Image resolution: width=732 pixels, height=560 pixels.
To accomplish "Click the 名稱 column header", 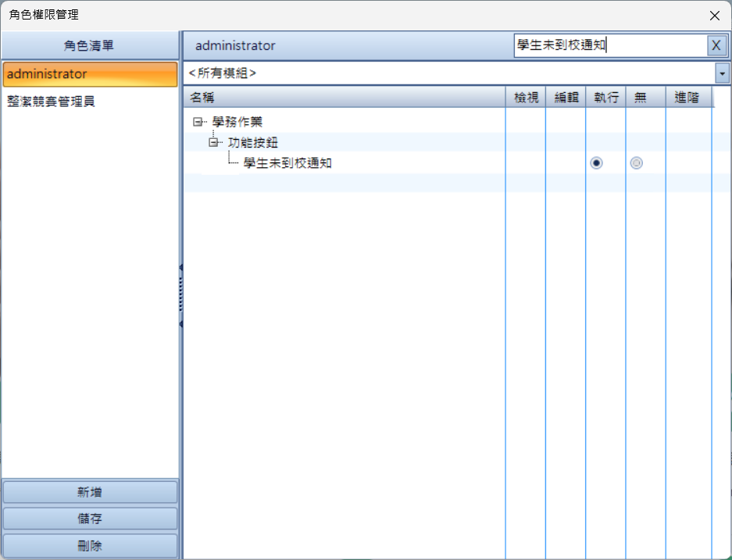I will (345, 98).
